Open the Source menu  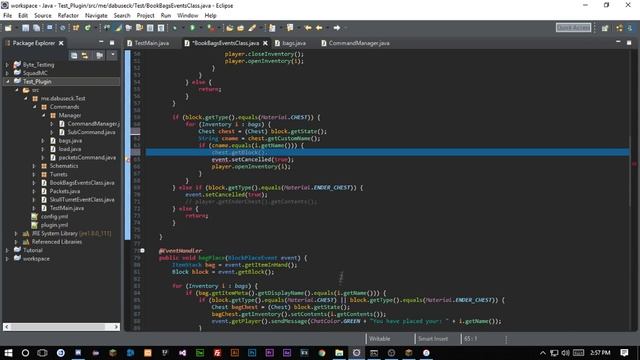(x=43, y=16)
